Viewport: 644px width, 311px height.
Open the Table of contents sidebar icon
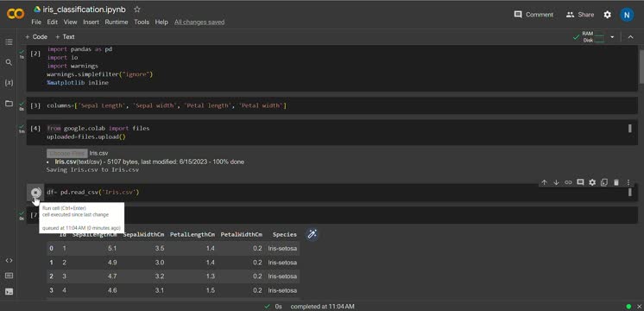tap(9, 42)
